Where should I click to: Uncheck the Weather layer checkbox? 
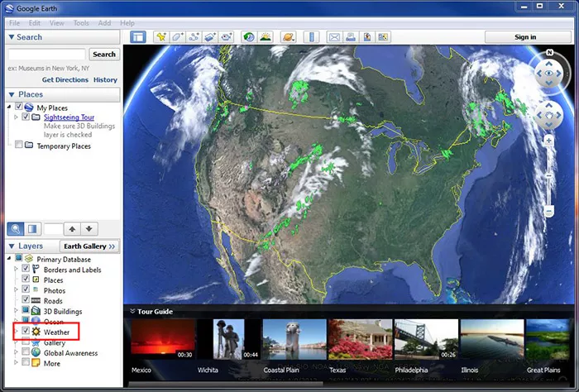click(x=26, y=330)
